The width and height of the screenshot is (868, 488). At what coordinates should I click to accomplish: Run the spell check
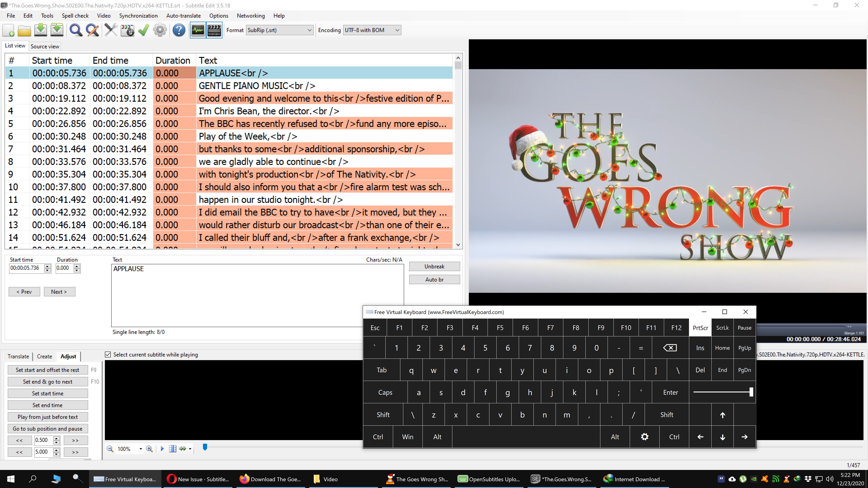click(144, 30)
